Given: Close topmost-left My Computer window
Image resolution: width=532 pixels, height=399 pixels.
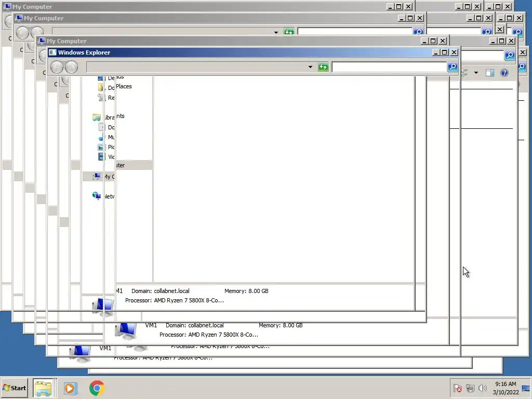Looking at the screenshot, I should coord(408,6).
